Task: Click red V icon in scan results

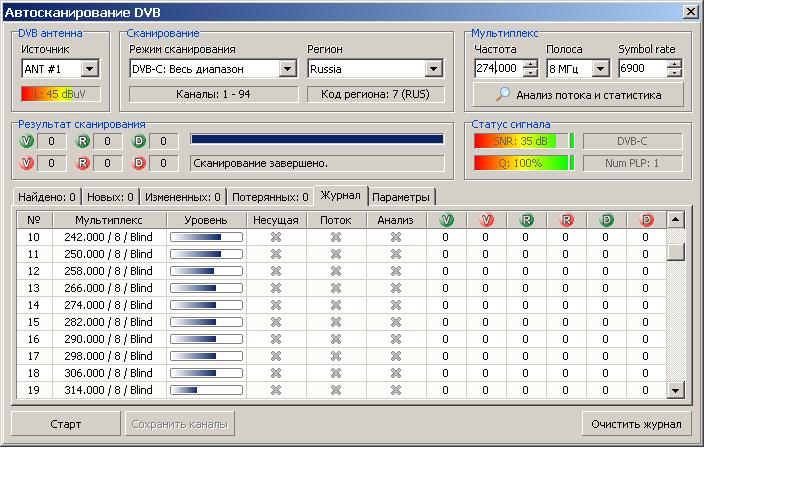Action: pos(27,163)
